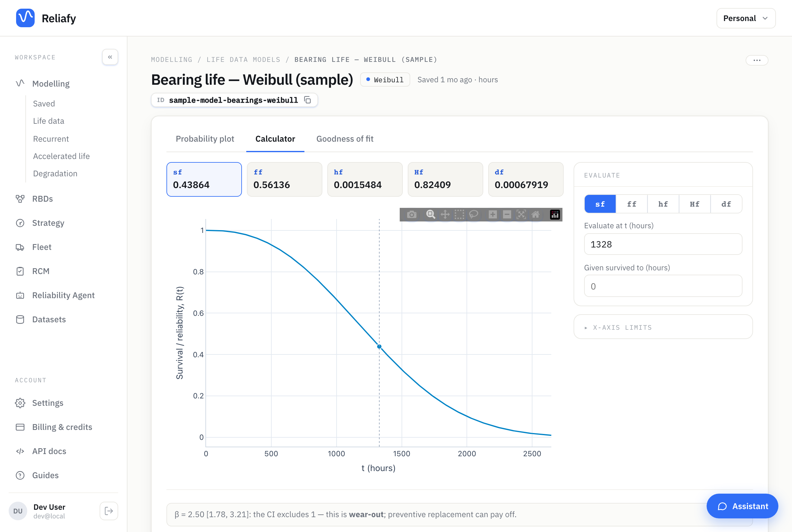Open the Assistant chat button
Screen dimensions: 792x532
(742, 506)
